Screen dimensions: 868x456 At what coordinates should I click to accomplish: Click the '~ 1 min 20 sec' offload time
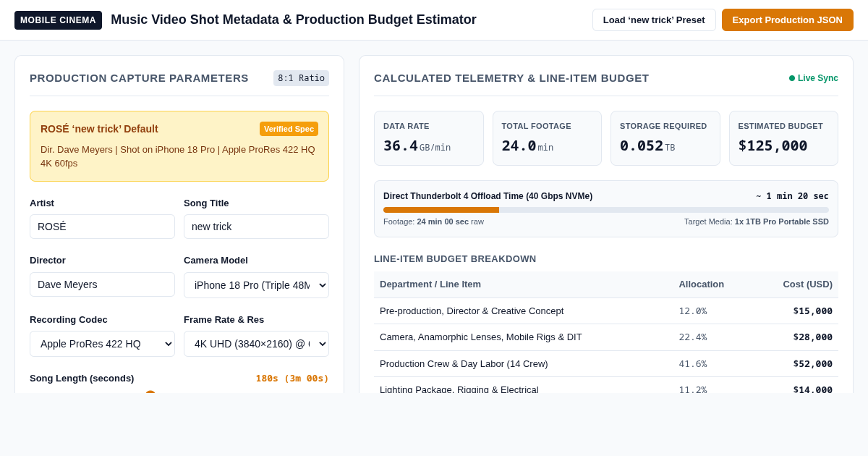coord(792,196)
